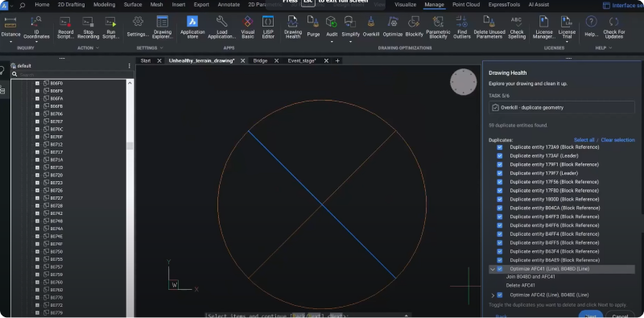Viewport: 644px width, 318px height.
Task: Open the Audit dropdown arrow
Action: [332, 41]
